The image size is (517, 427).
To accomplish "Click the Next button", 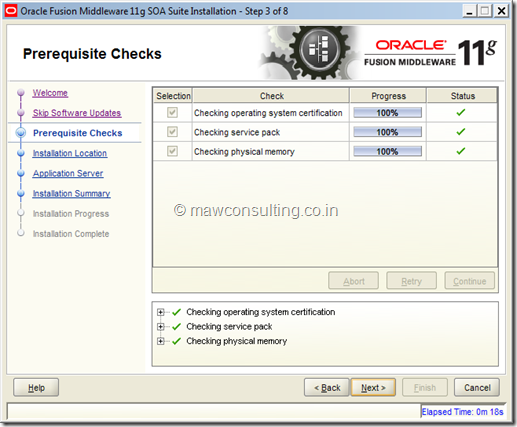I will [373, 387].
